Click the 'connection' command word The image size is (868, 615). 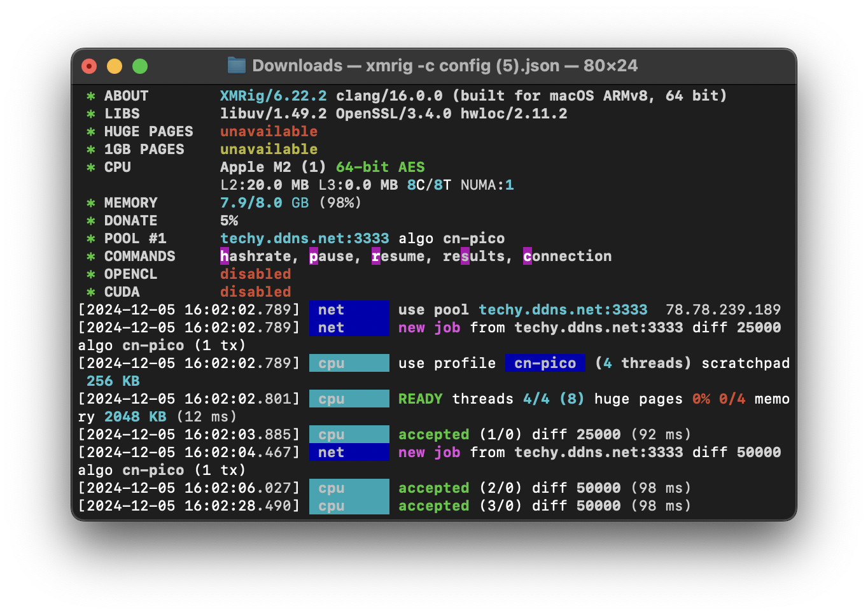point(568,256)
